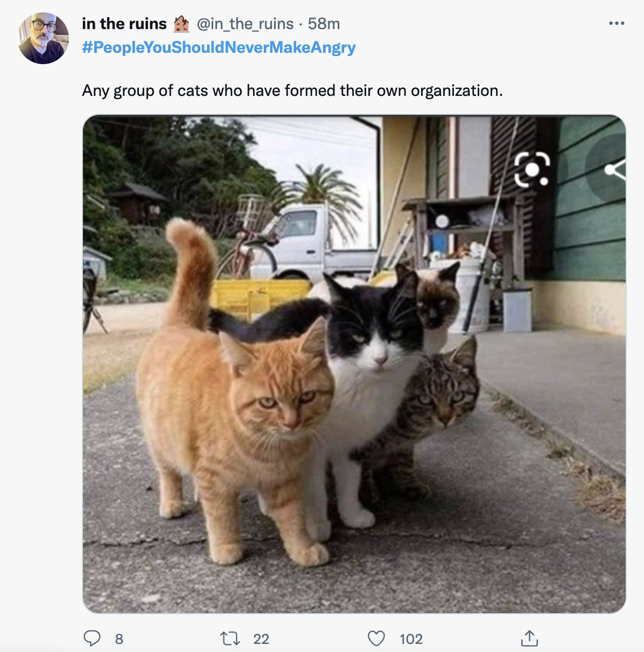Retweet using the retweet arrows icon
Viewport: 644px width, 652px height.
(230, 639)
